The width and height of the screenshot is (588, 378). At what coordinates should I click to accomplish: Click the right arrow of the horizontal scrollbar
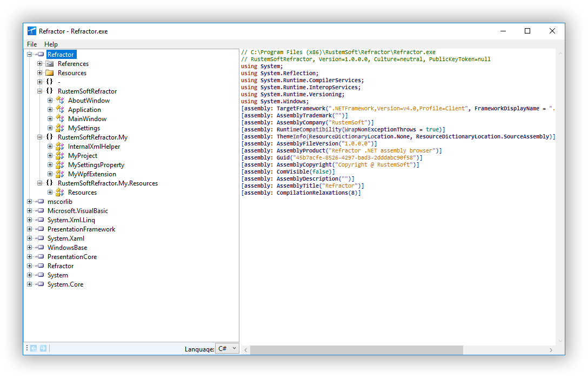(x=551, y=350)
